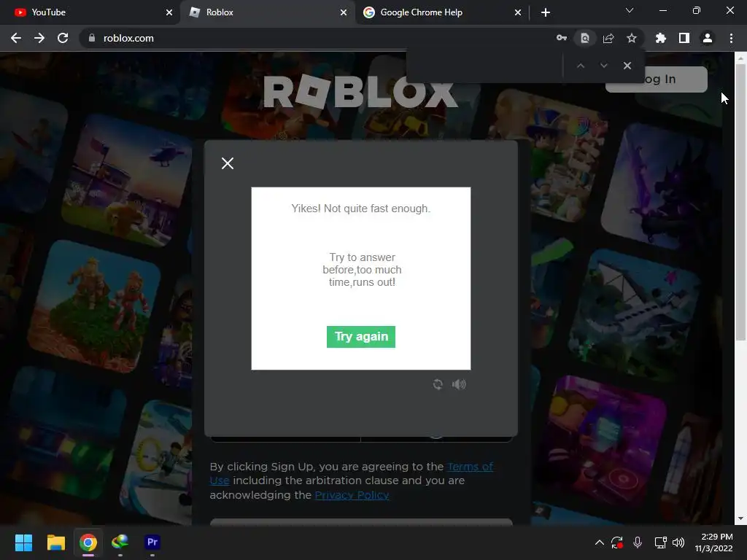Bookmark this tab with the star icon
Viewport: 747px width, 560px height.
[632, 38]
